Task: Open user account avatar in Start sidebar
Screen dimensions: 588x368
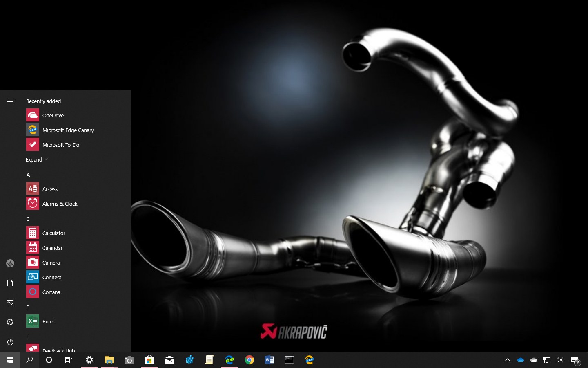Action: [10, 263]
